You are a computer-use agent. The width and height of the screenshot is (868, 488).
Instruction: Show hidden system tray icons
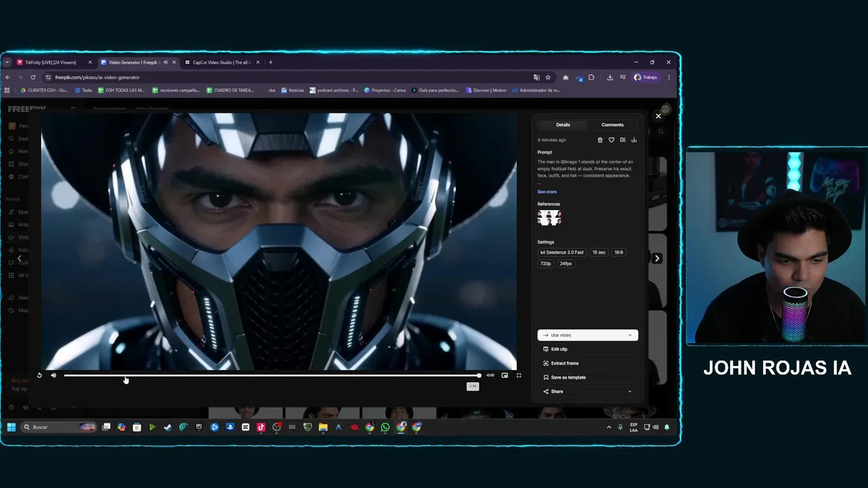pyautogui.click(x=609, y=427)
